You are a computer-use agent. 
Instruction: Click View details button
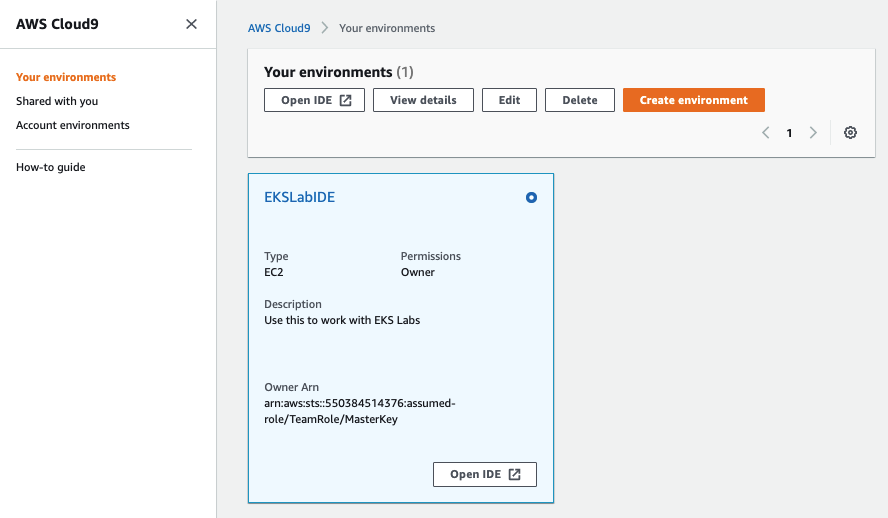click(x=423, y=100)
